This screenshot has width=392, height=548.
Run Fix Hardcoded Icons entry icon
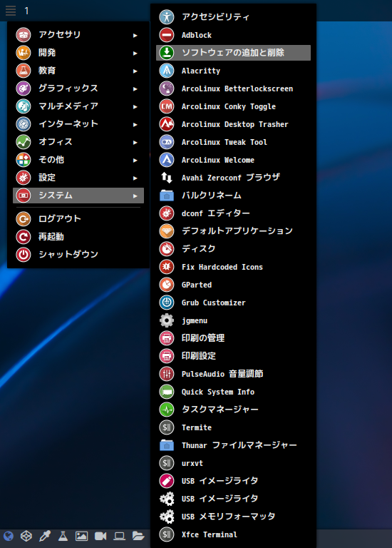coord(167,267)
